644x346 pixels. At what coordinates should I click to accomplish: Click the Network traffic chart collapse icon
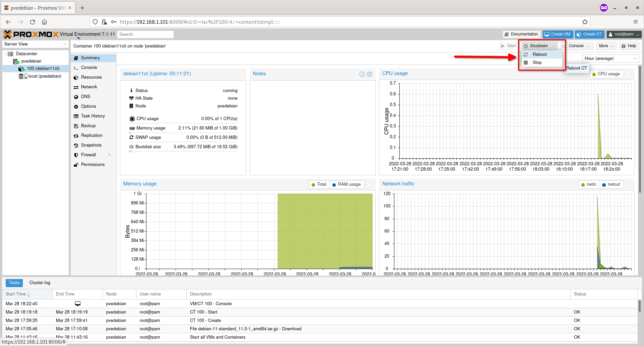point(629,184)
